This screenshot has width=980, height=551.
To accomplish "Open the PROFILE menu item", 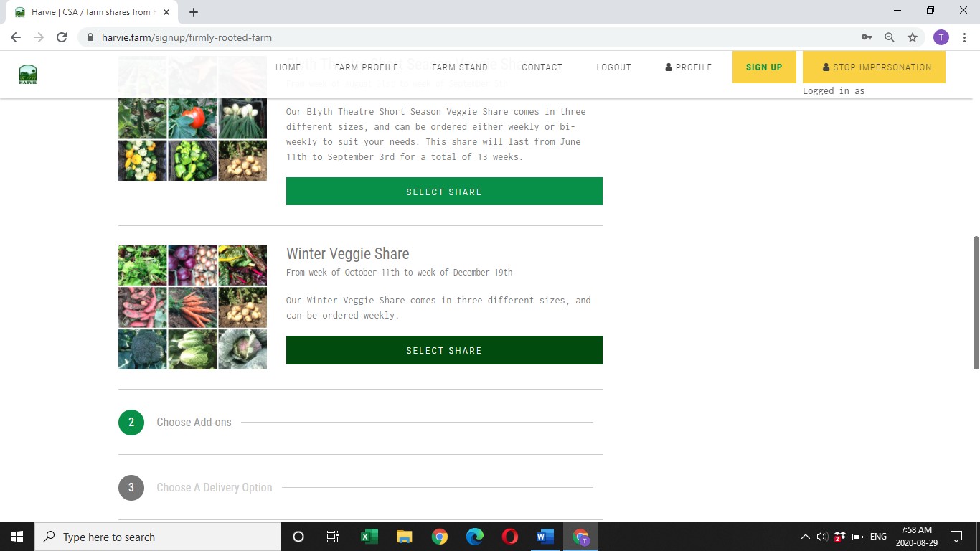I will click(689, 67).
